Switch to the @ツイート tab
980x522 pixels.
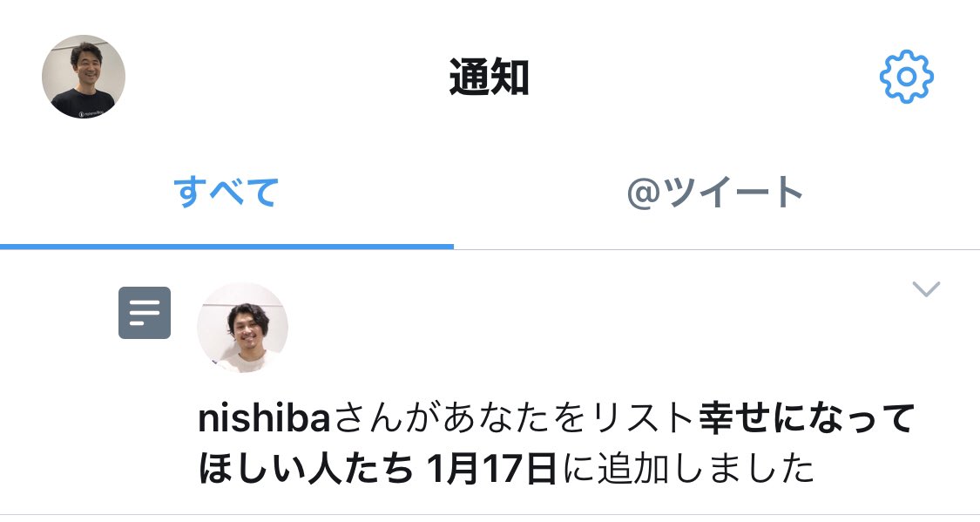(716, 193)
